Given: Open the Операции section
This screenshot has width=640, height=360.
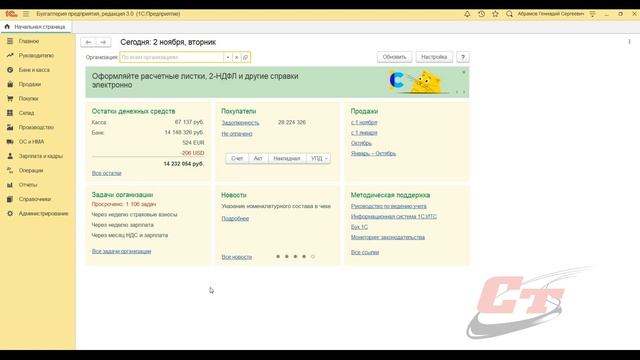Looking at the screenshot, I should tap(31, 171).
